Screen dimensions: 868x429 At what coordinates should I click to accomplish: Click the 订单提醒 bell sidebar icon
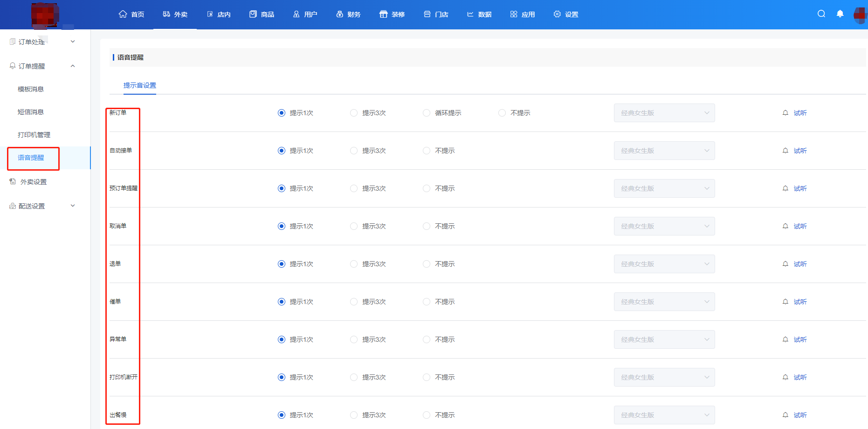(13, 66)
